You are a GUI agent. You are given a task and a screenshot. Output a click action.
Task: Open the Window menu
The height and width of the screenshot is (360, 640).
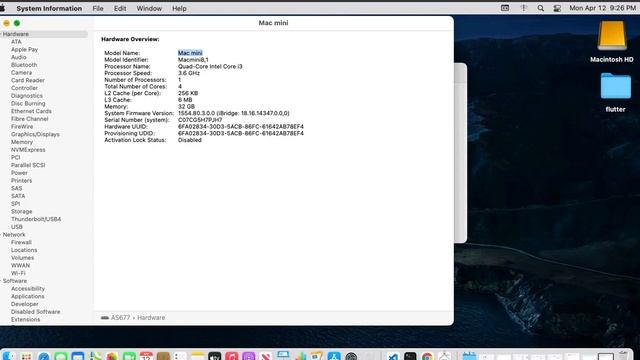tap(149, 8)
